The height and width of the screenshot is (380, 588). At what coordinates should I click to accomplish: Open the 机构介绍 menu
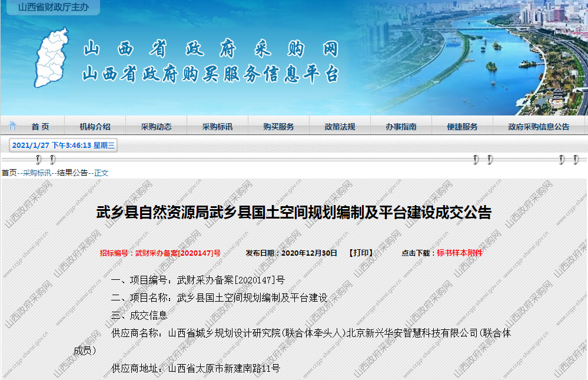pos(95,127)
